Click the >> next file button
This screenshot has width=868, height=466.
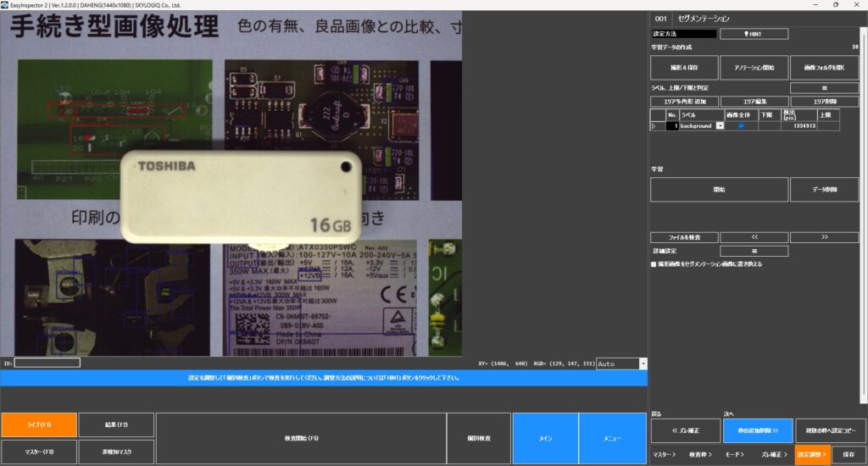click(x=824, y=237)
